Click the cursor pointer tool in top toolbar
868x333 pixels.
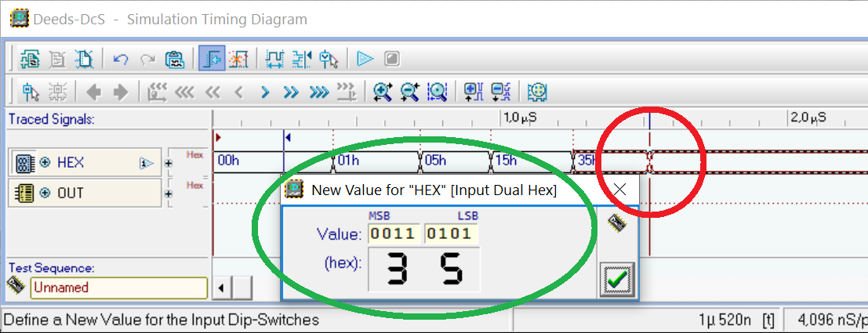[329, 59]
